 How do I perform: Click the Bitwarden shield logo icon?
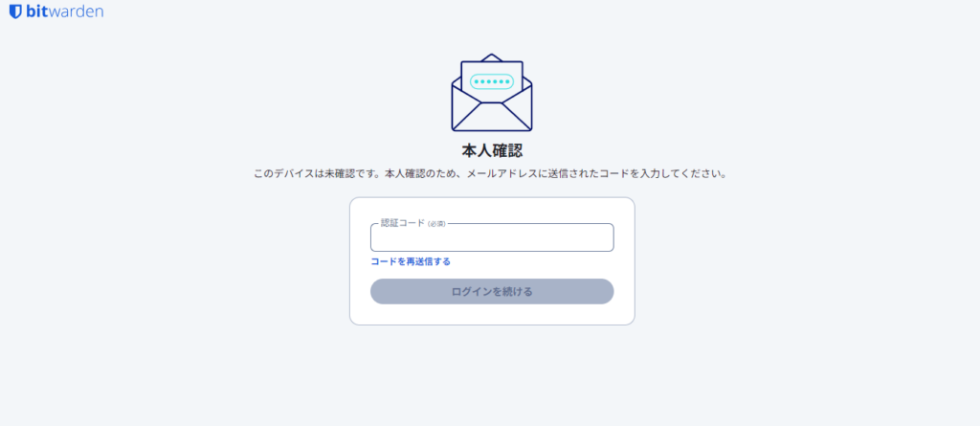[15, 11]
